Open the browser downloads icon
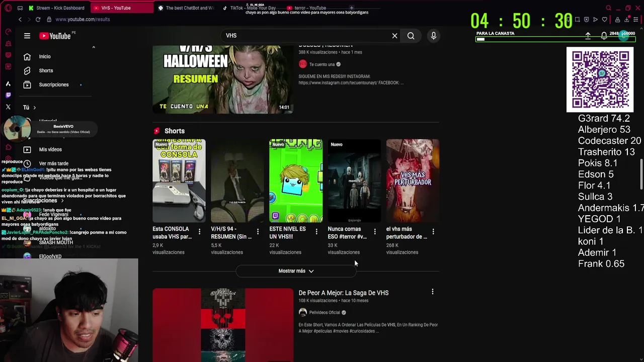Image resolution: width=644 pixels, height=362 pixels. coord(627,20)
